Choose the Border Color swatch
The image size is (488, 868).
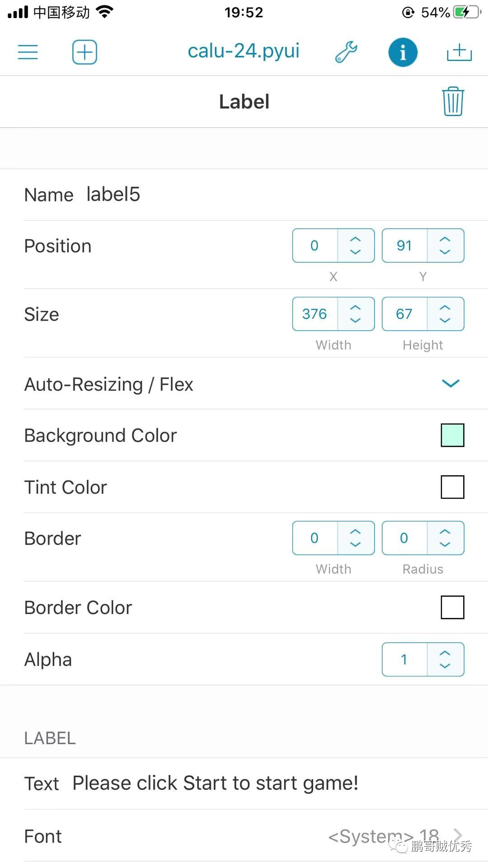coord(452,607)
